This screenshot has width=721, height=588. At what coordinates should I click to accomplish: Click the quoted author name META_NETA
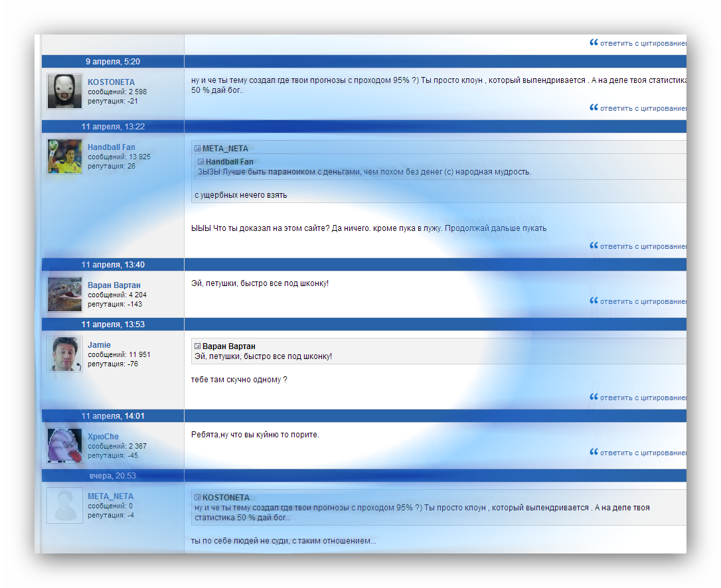[225, 149]
